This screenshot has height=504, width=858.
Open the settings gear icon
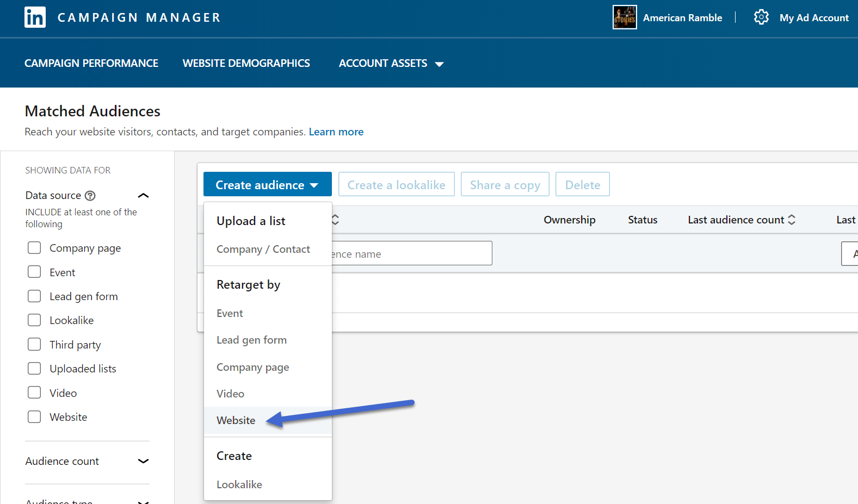(x=761, y=17)
